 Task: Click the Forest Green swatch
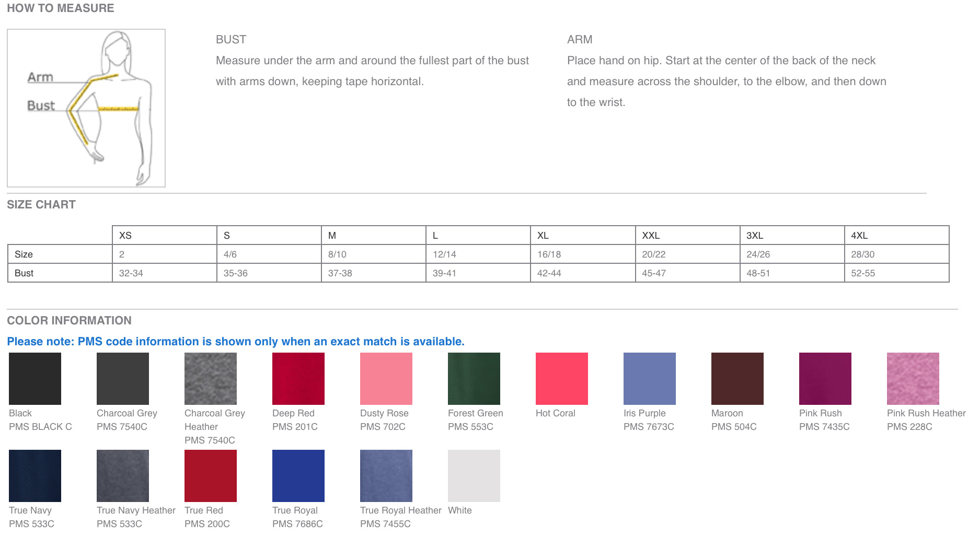point(474,379)
